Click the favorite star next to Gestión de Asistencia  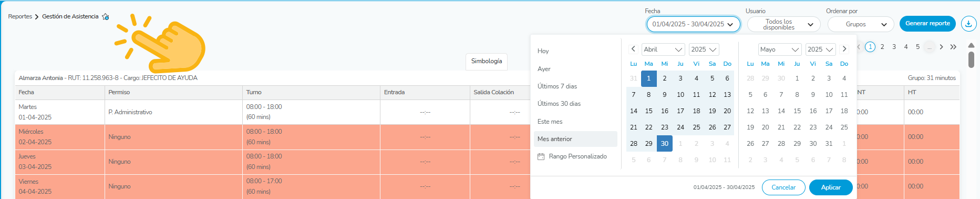pos(106,17)
